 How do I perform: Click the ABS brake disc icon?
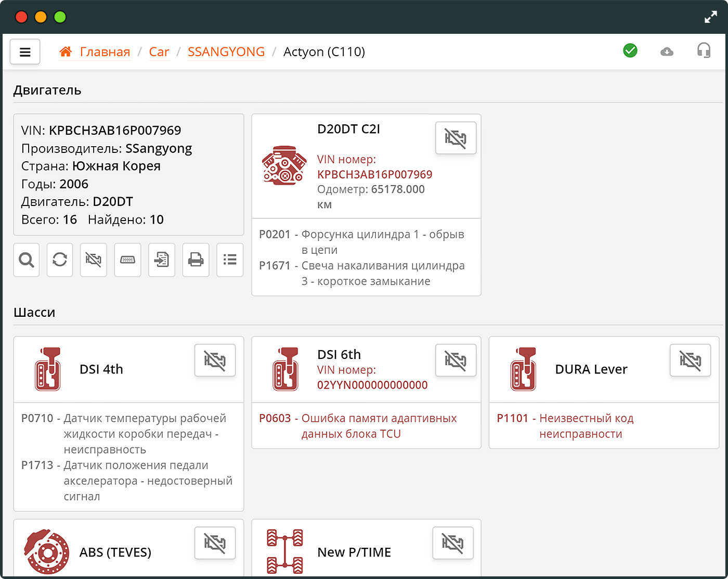click(x=47, y=552)
